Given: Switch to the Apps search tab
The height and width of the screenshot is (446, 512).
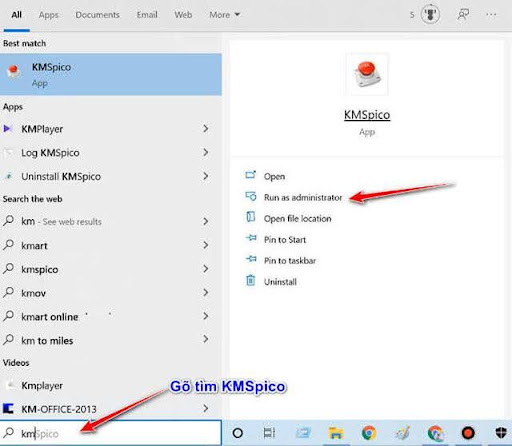Looking at the screenshot, I should click(x=48, y=15).
